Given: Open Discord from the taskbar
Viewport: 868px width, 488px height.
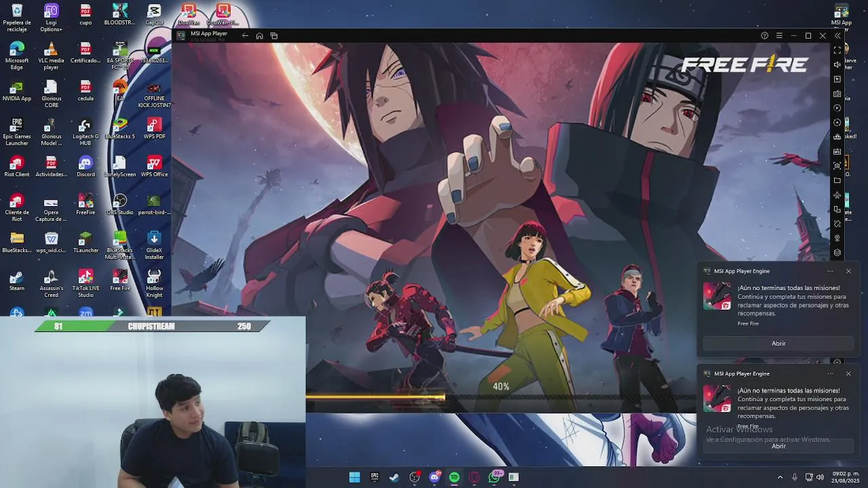Looking at the screenshot, I should click(435, 477).
